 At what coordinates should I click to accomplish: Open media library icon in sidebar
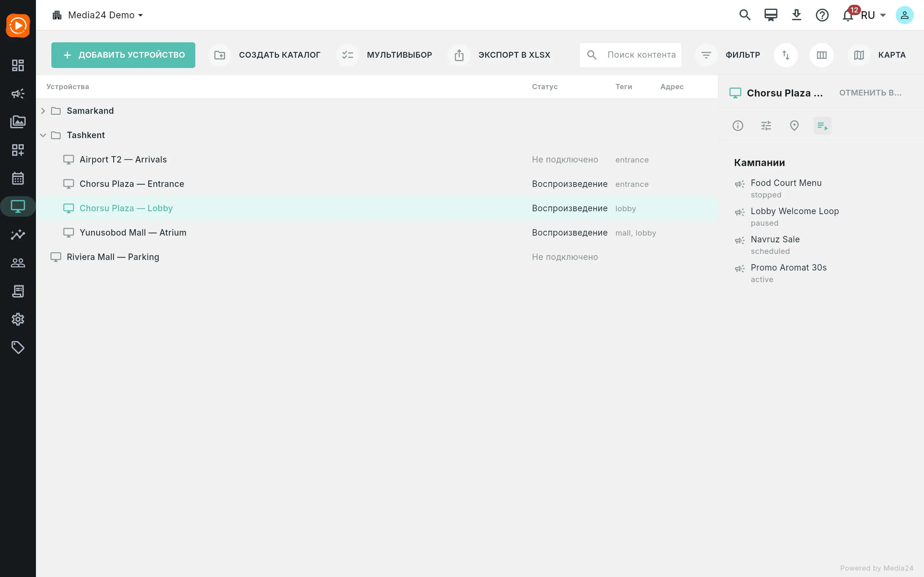coord(18,122)
